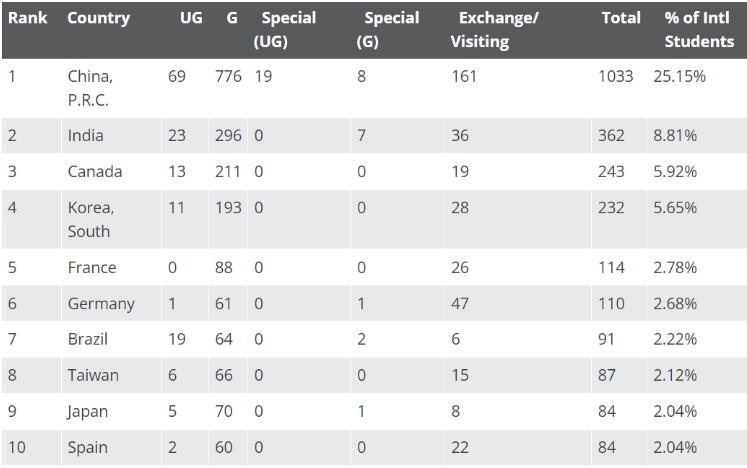Click China's total value 1033
747x468 pixels.
coord(616,76)
